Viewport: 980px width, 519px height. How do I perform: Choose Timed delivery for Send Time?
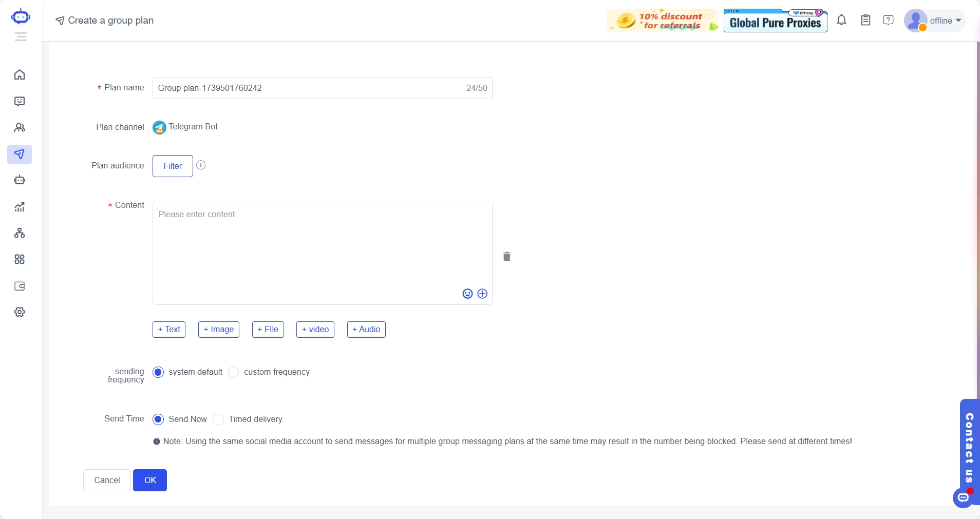(x=218, y=419)
